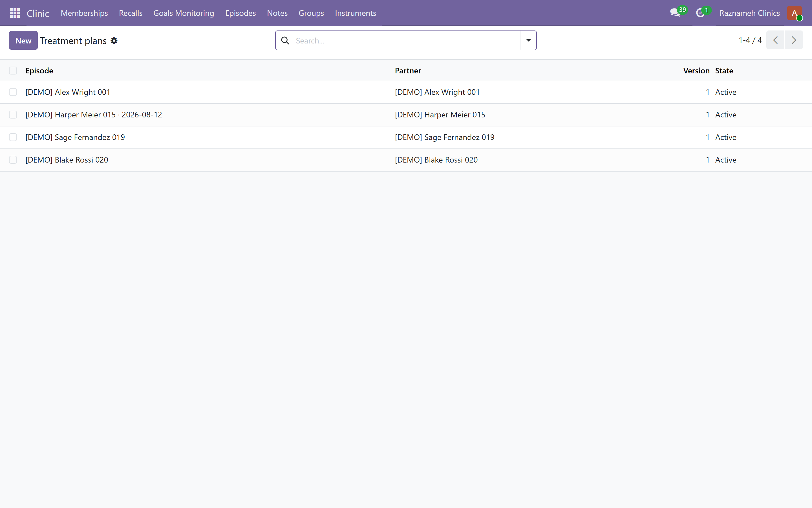The height and width of the screenshot is (508, 812).
Task: Expand the search filter options dropdown
Action: pos(528,40)
